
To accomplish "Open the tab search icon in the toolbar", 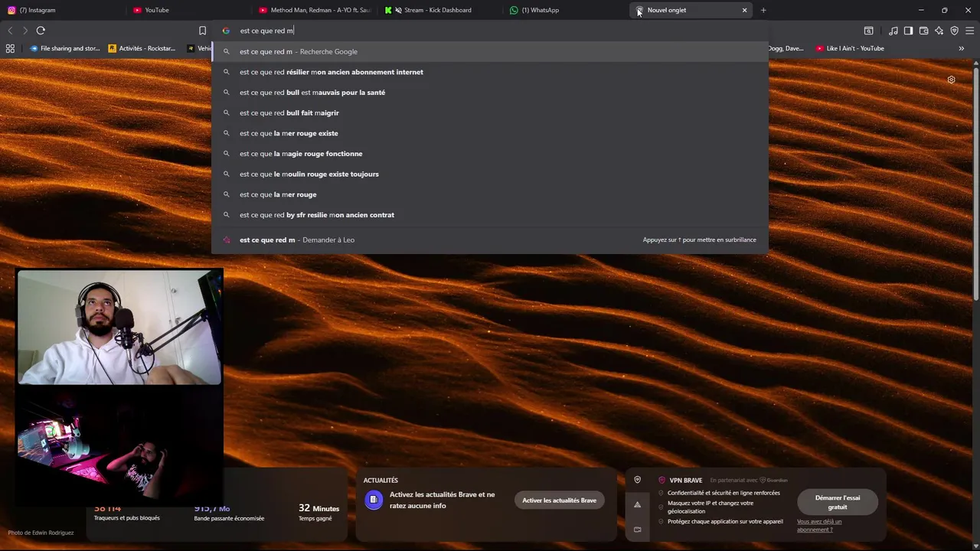I will tap(868, 31).
